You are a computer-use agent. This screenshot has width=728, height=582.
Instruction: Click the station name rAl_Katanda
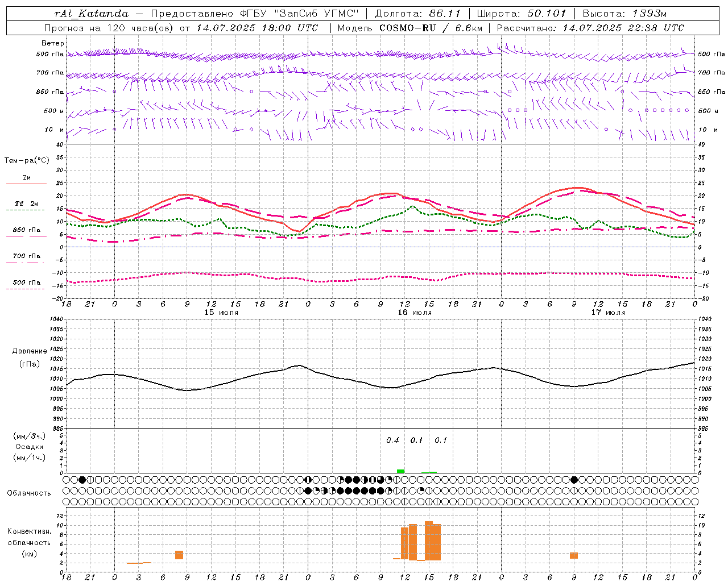click(x=92, y=14)
